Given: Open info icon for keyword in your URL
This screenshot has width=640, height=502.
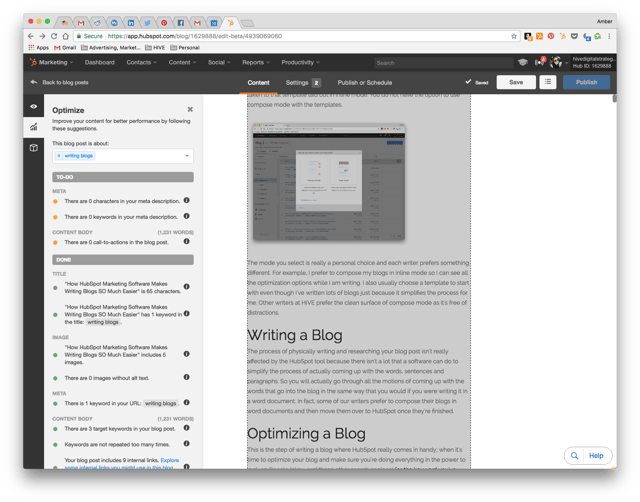Looking at the screenshot, I should pyautogui.click(x=187, y=402).
